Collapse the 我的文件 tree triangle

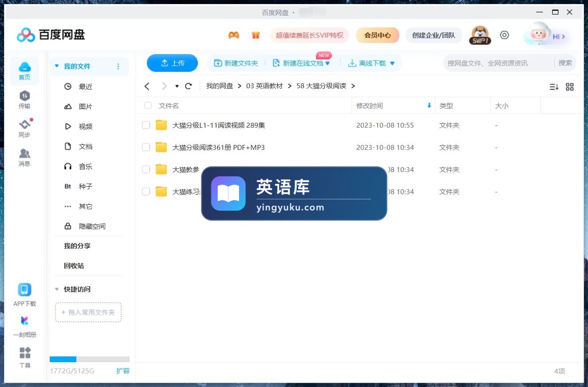pos(56,66)
